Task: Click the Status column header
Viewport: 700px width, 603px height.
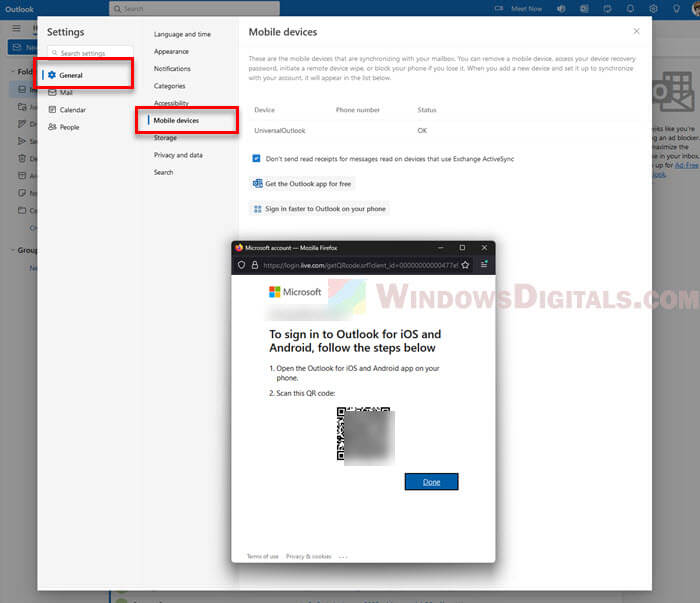Action: click(427, 110)
